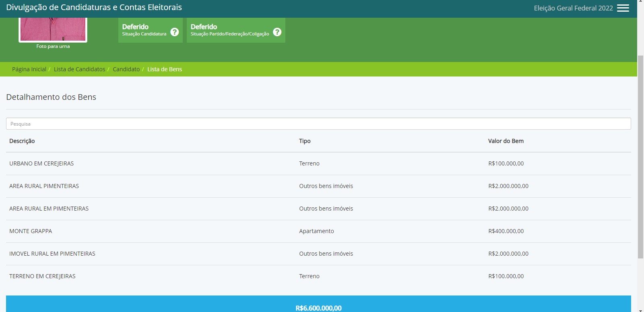This screenshot has width=644, height=312.
Task: Sort by Valor do Bem header
Action: click(506, 141)
